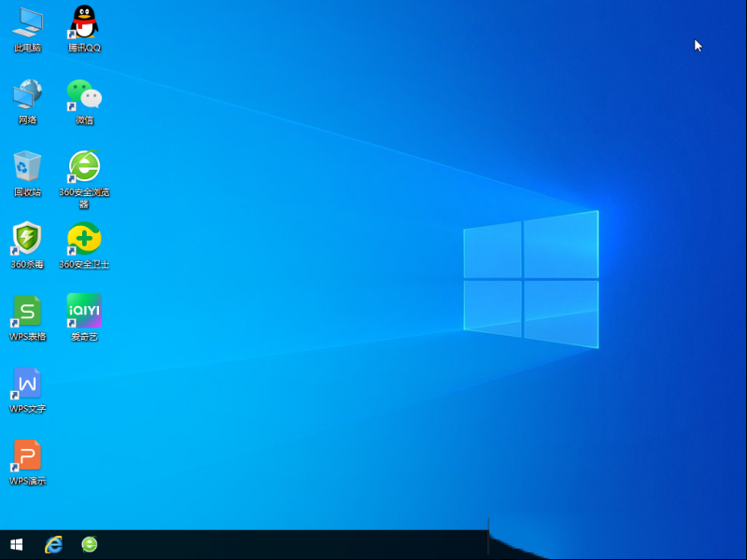
Task: Select the 爱奇艺 iQIYI shortcut
Action: point(84,318)
